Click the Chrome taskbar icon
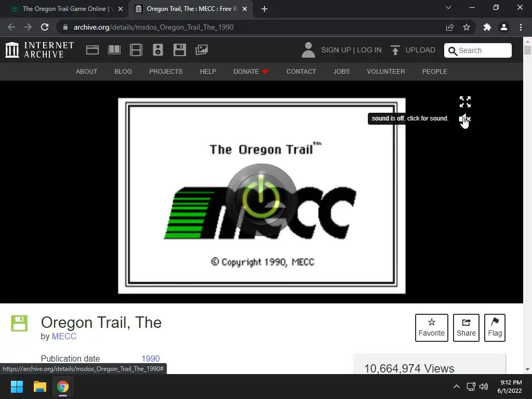Image resolution: width=532 pixels, height=399 pixels. pos(63,387)
